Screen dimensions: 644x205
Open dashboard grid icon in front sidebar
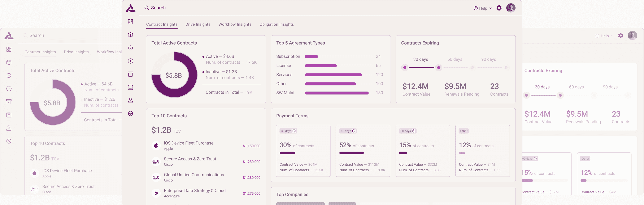coord(130,22)
